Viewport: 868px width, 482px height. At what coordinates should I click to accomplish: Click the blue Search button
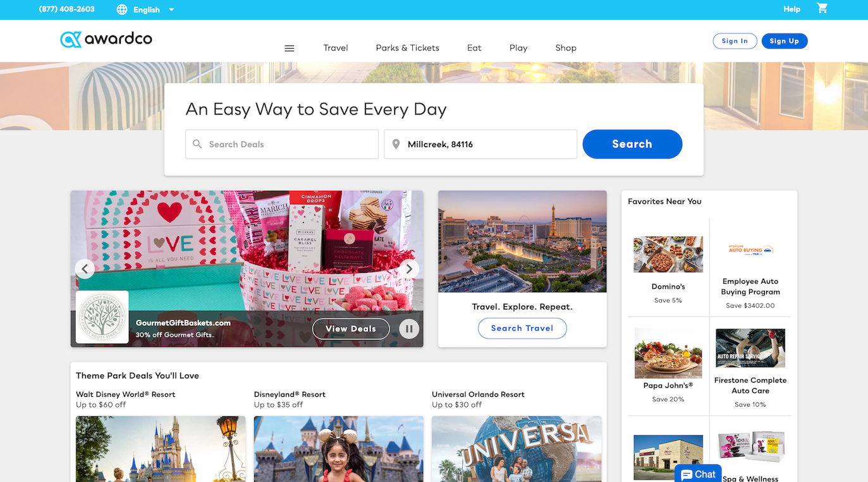coord(632,144)
